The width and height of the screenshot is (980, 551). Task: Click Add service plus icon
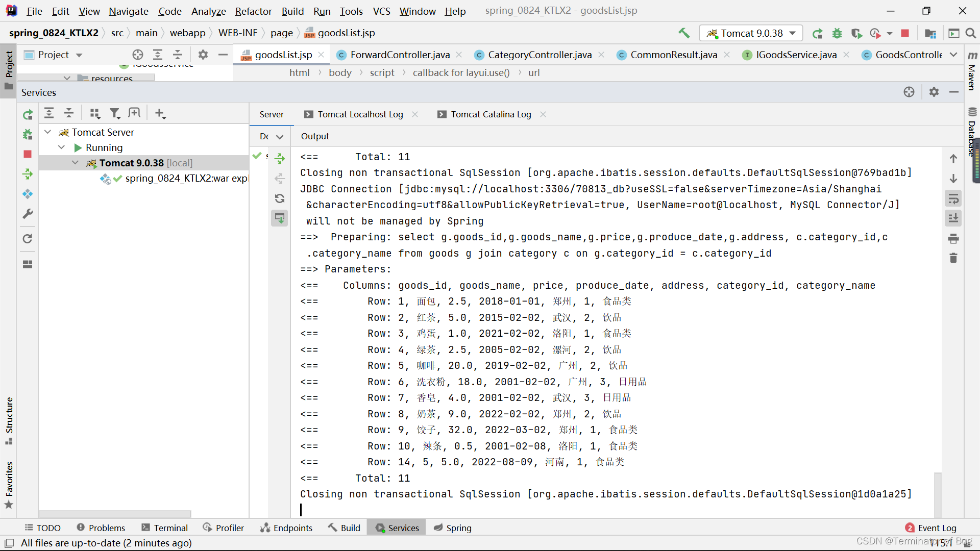tap(160, 113)
